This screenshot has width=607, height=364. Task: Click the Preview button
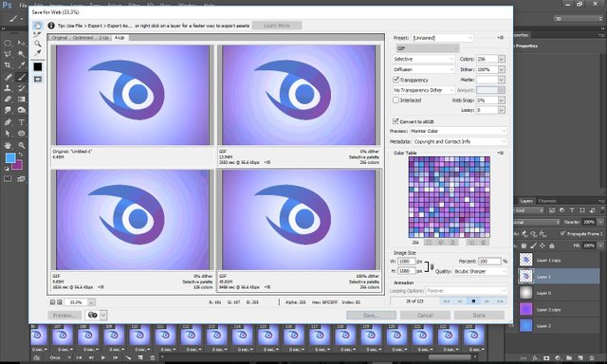(64, 316)
